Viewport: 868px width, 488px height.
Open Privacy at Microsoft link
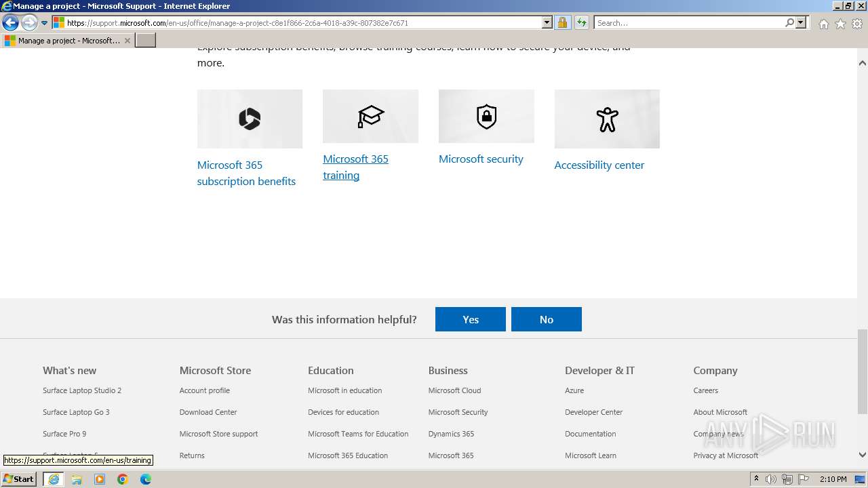click(x=726, y=455)
